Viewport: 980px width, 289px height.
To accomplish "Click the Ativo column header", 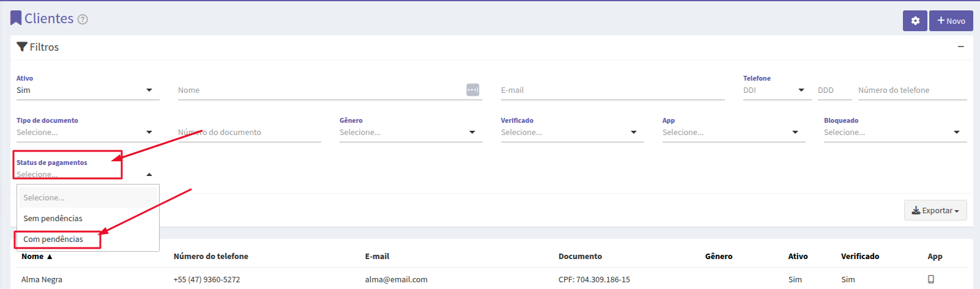I will tap(798, 257).
